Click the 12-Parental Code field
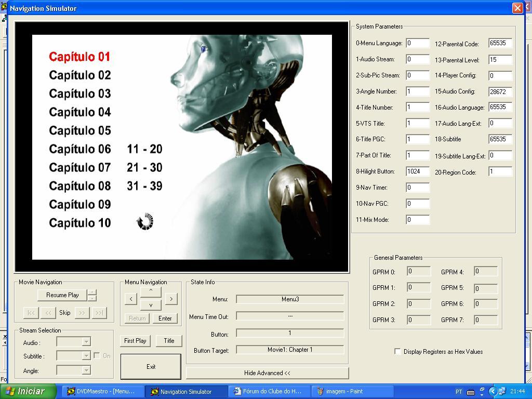 [x=500, y=43]
